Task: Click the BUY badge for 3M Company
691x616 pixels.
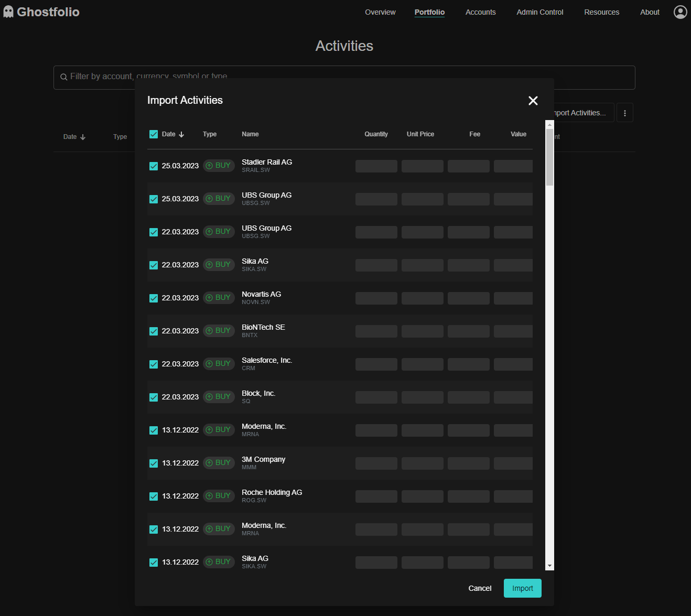Action: [219, 462]
